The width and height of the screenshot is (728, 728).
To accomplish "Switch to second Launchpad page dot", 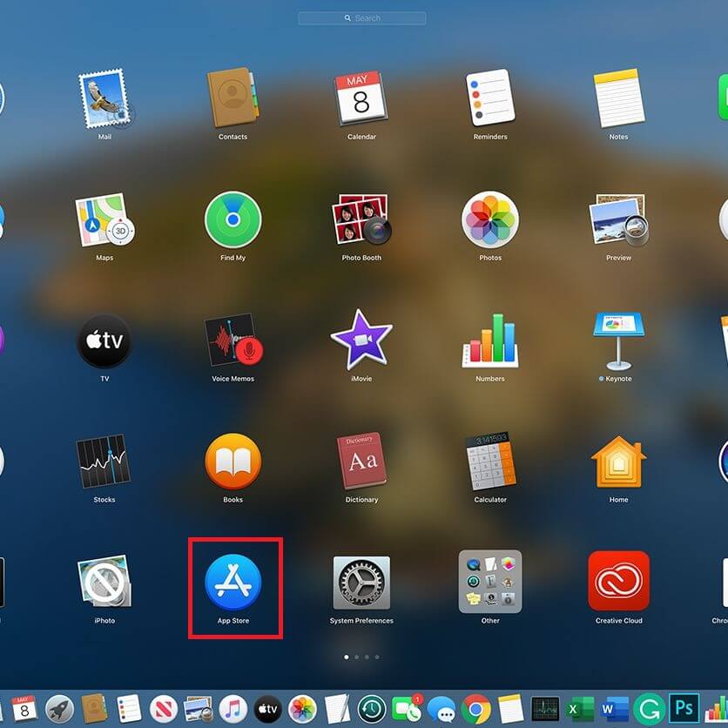I will pos(356,657).
